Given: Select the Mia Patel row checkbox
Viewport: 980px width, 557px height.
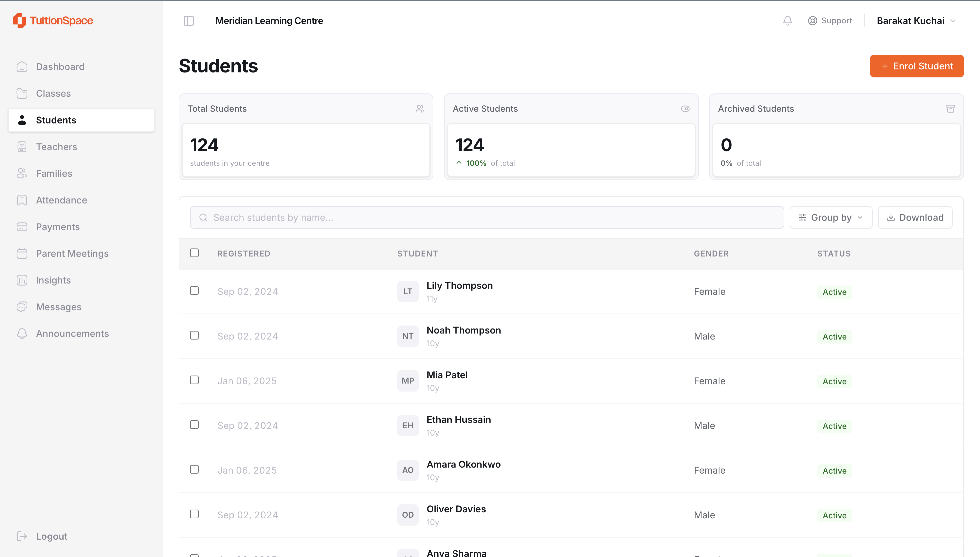Looking at the screenshot, I should click(195, 380).
